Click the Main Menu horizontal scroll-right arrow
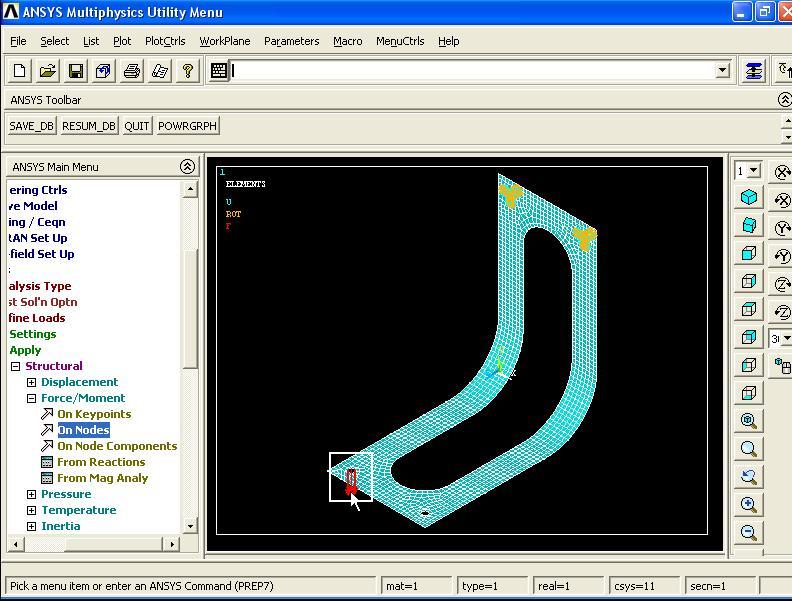The image size is (792, 601). 172,544
